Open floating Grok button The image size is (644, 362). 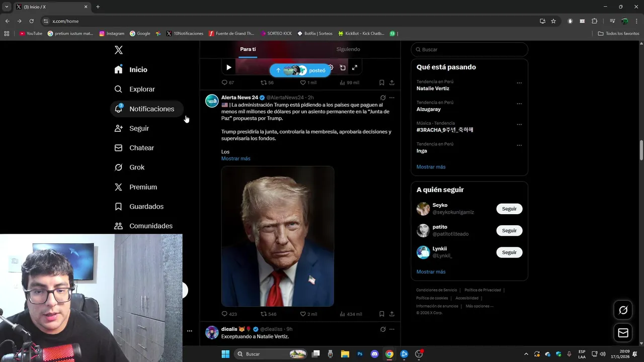pos(623,310)
